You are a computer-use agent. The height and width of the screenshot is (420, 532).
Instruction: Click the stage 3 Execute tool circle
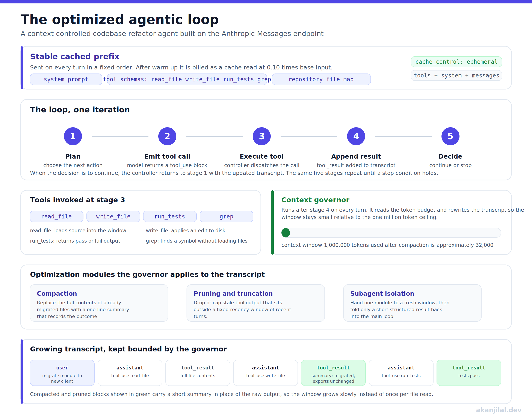click(262, 136)
